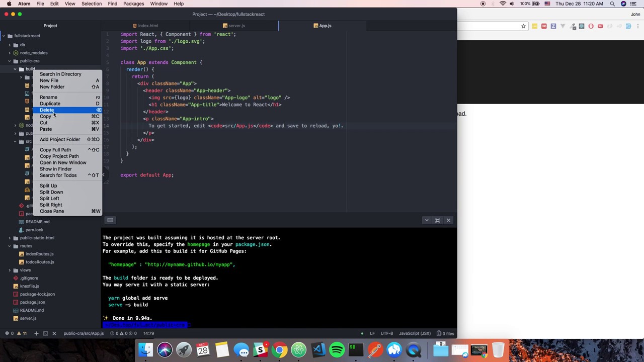This screenshot has width=644, height=362.
Task: Change JavaScript (JSX) grammar selector
Action: click(415, 333)
